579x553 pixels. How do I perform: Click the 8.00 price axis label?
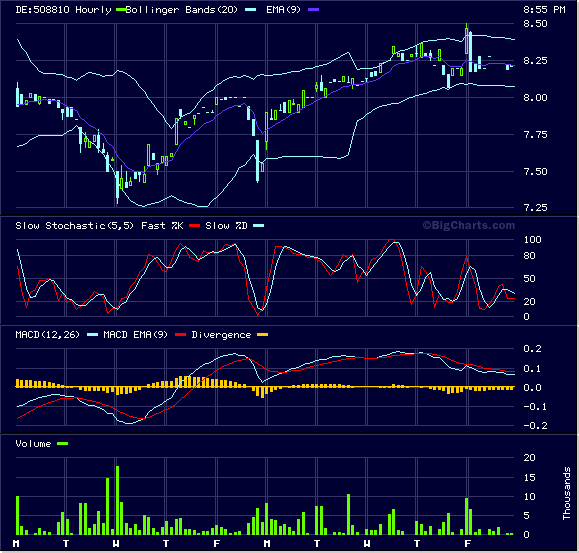click(x=535, y=97)
